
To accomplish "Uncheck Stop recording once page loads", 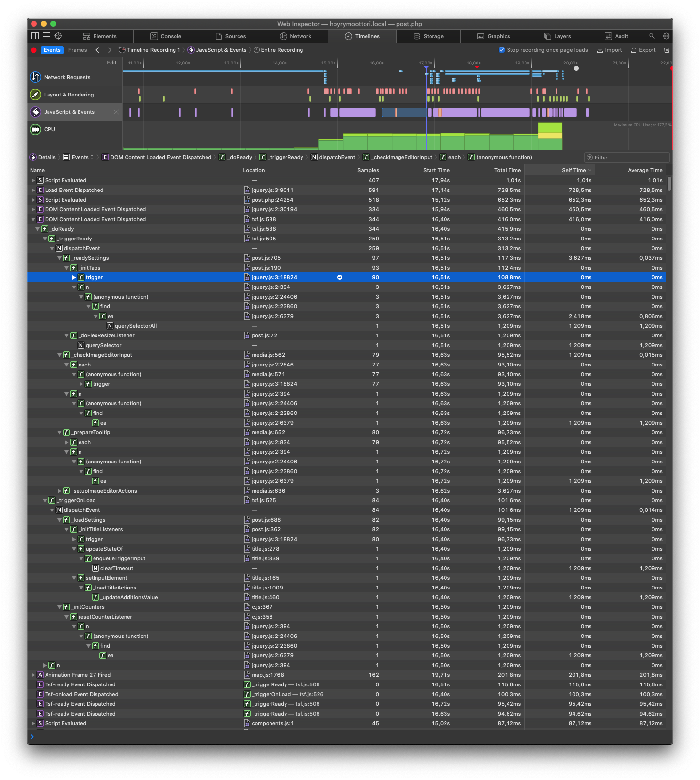I will tap(502, 50).
